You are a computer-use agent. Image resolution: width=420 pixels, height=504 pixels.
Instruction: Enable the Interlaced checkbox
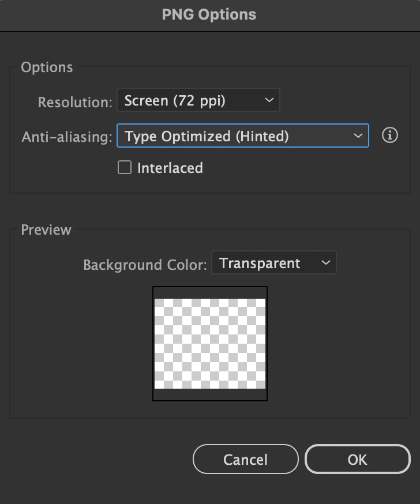(125, 168)
